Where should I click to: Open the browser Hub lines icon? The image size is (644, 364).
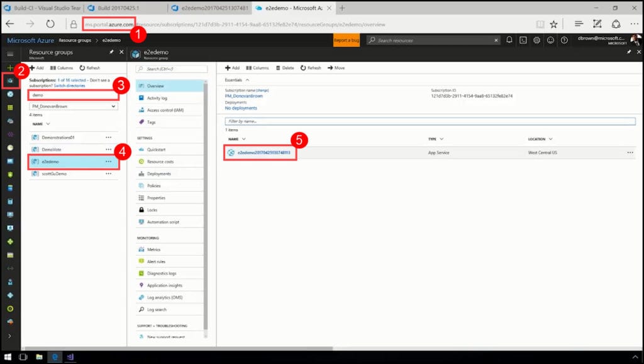click(x=579, y=25)
